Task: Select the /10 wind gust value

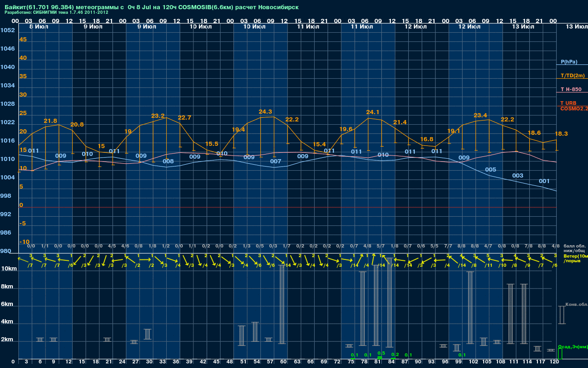Action: click(502, 265)
